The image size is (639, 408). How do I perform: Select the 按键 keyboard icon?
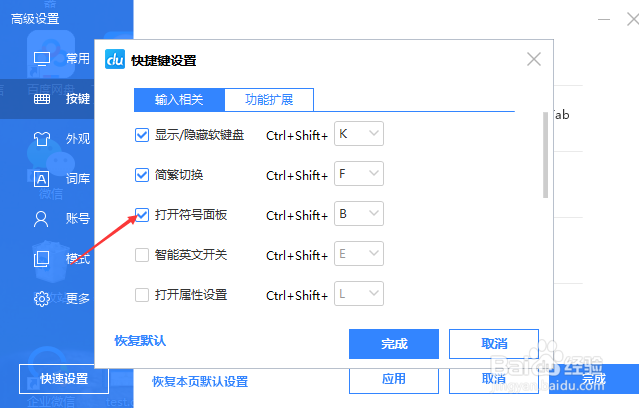coord(42,99)
